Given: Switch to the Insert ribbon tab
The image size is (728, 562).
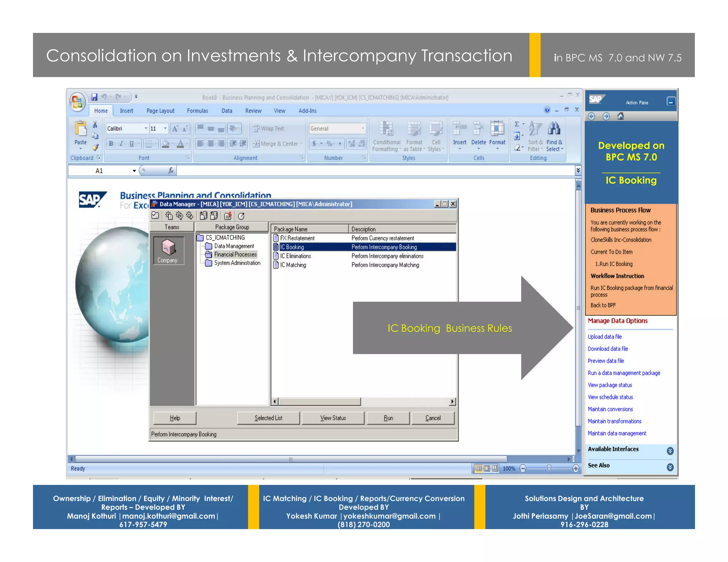Looking at the screenshot, I should click(x=127, y=111).
